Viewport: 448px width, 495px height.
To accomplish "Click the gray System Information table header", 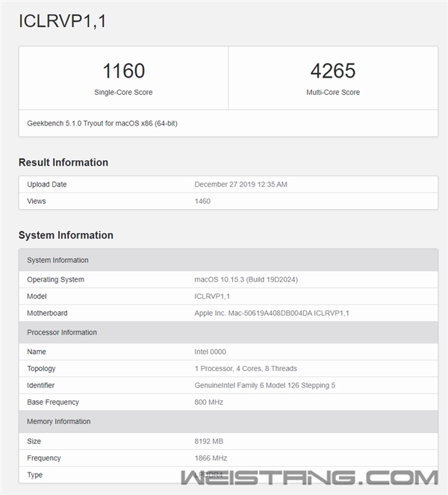I will click(228, 260).
